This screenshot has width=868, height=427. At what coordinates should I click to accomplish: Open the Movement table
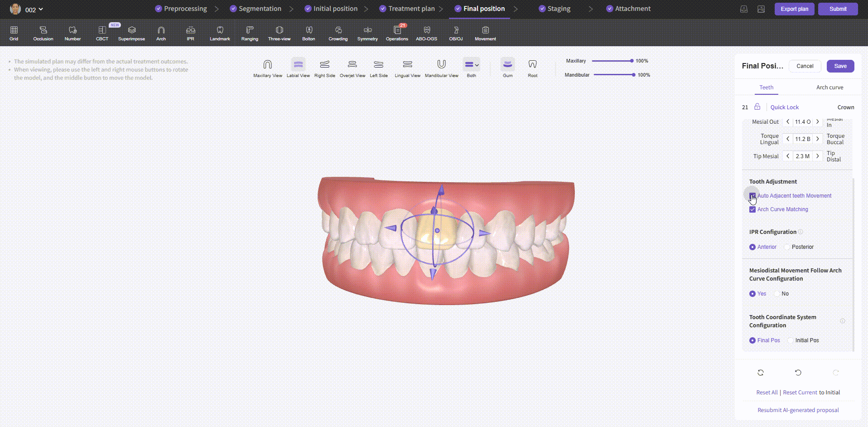click(485, 33)
